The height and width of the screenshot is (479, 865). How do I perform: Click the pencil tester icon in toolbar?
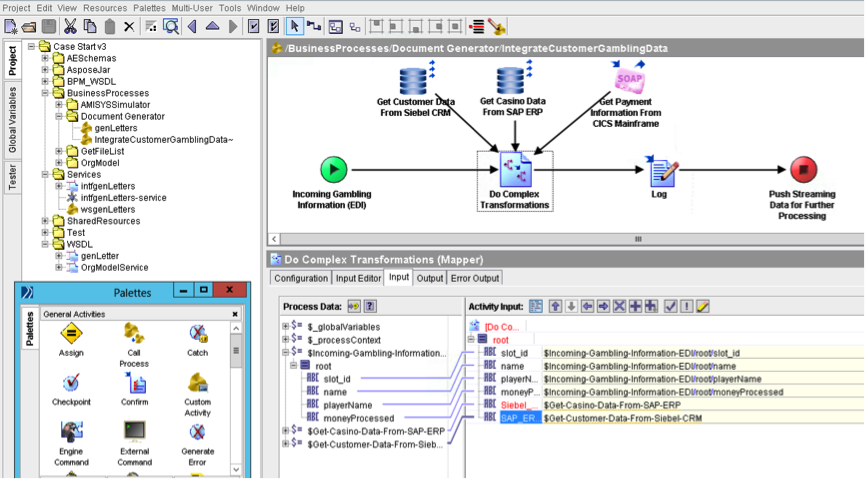[x=496, y=26]
